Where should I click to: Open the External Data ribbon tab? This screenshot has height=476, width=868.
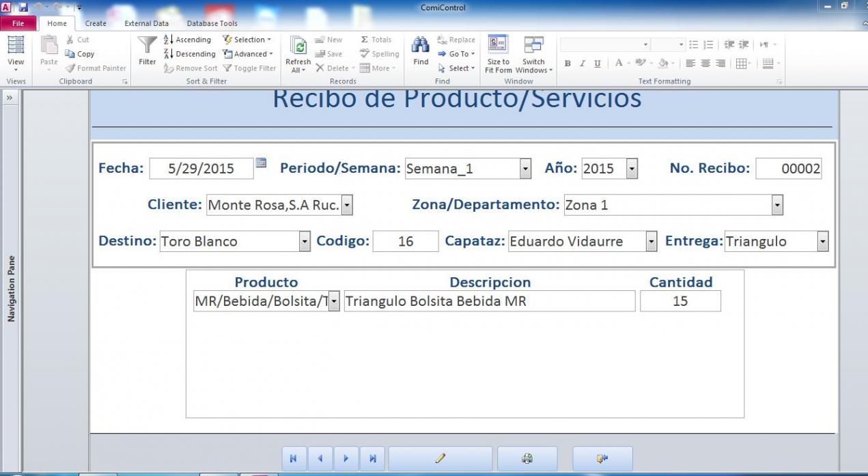[x=146, y=23]
